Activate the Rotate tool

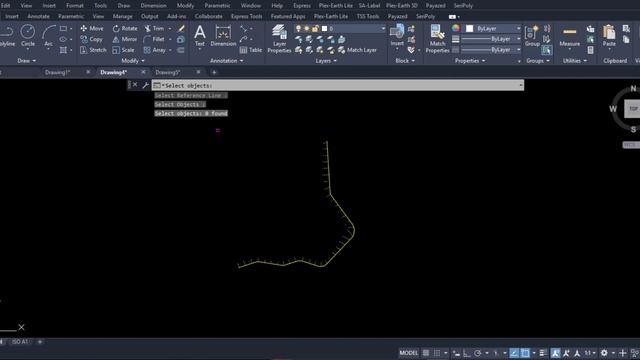(x=125, y=29)
